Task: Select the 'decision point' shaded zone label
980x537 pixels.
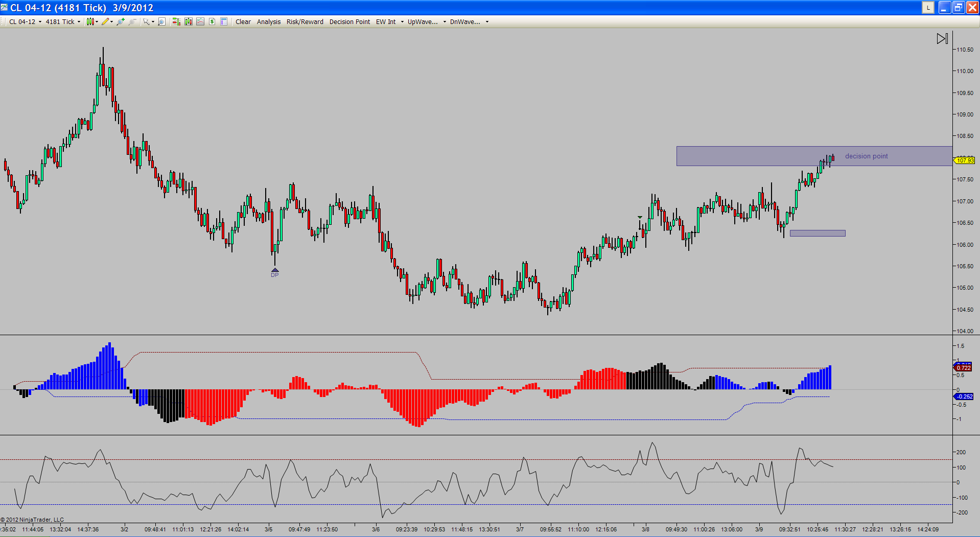Action: (x=866, y=156)
